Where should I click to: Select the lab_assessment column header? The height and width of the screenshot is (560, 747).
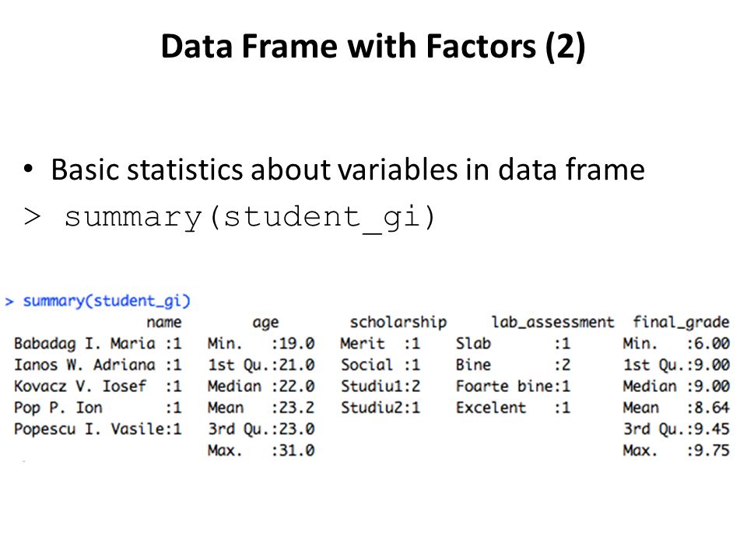click(552, 322)
